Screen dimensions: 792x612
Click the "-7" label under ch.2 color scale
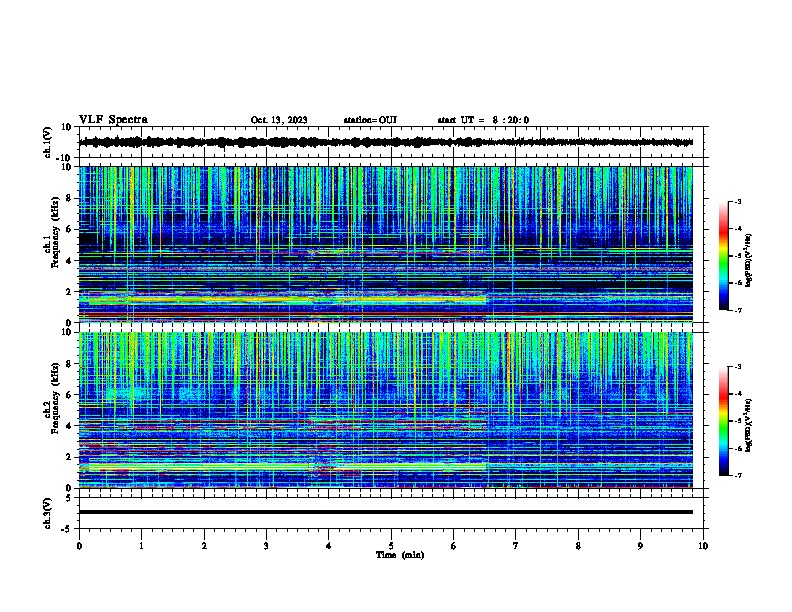tap(737, 476)
